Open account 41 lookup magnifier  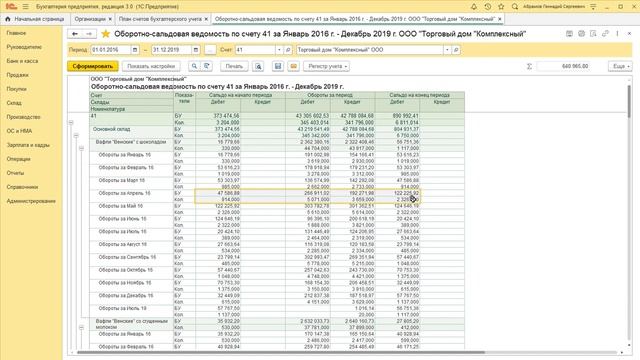(288, 50)
